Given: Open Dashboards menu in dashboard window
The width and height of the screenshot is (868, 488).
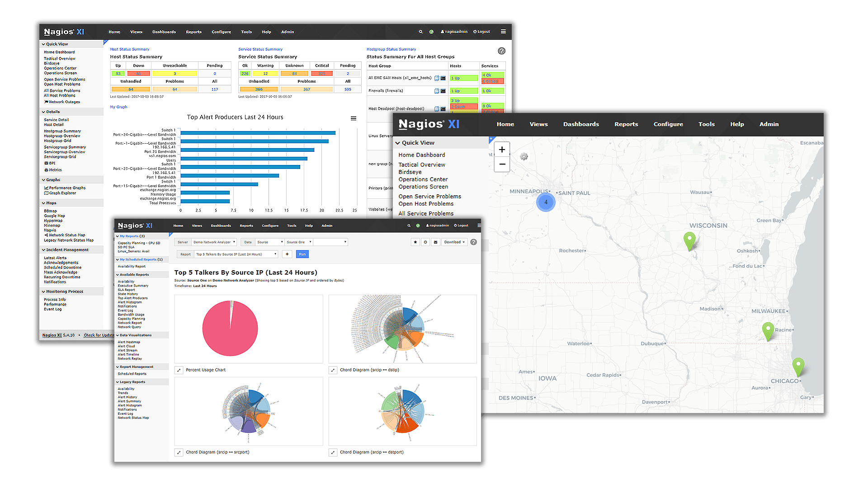Looking at the screenshot, I should coord(164,32).
